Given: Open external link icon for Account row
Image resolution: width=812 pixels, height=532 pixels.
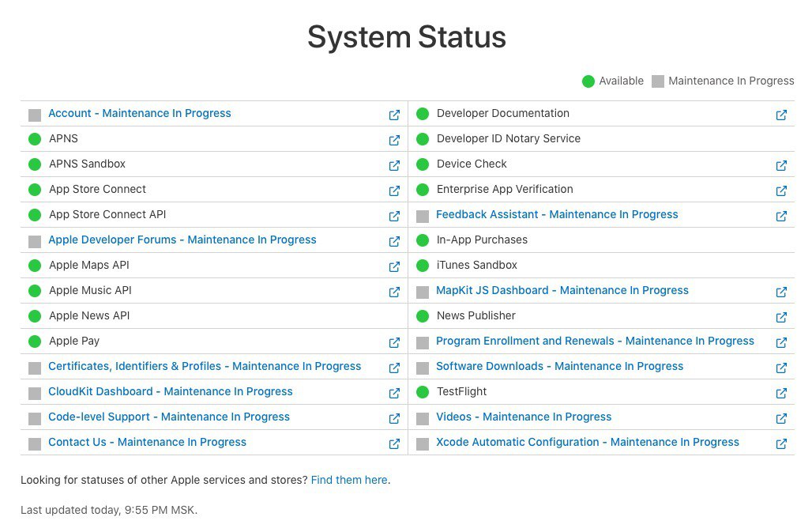Looking at the screenshot, I should coord(394,115).
